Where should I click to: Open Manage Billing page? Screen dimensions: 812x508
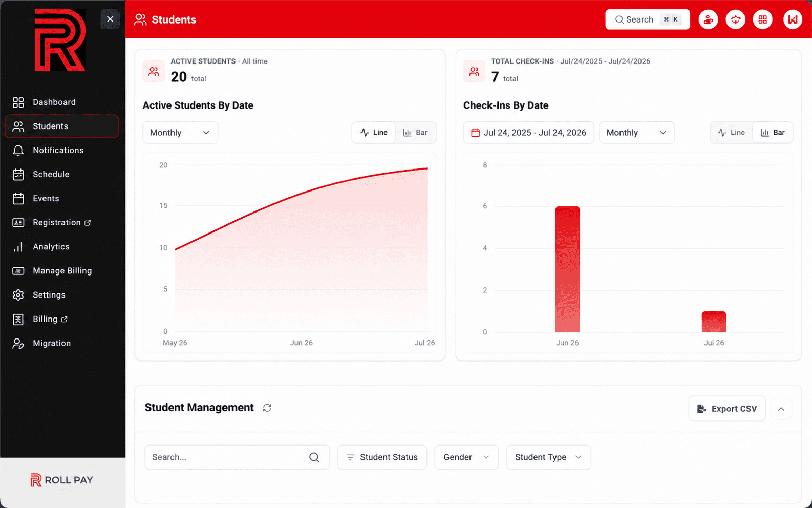pyautogui.click(x=62, y=271)
